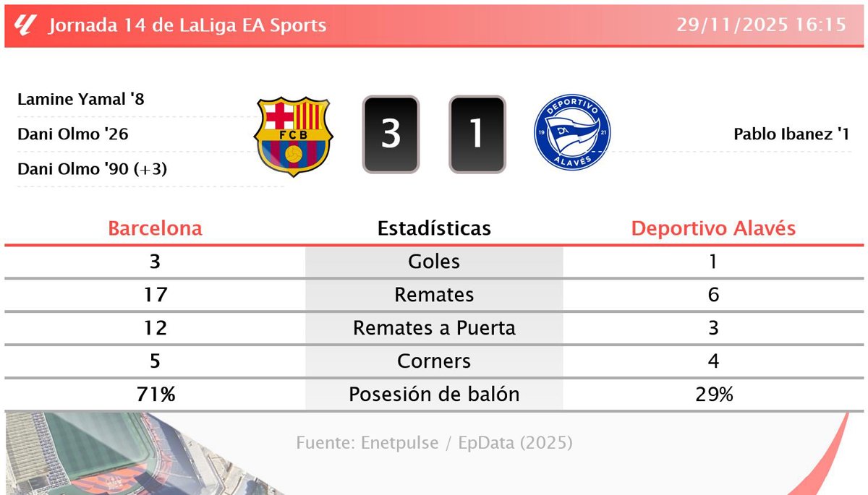Image resolution: width=868 pixels, height=495 pixels.
Task: Click Barcelona's score box showing 3
Action: (x=391, y=134)
